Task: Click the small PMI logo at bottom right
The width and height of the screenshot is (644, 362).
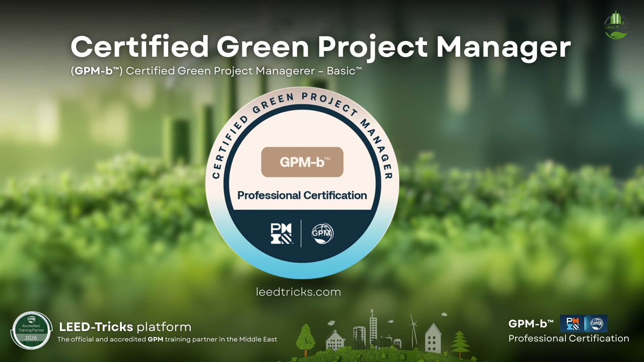Action: click(572, 323)
